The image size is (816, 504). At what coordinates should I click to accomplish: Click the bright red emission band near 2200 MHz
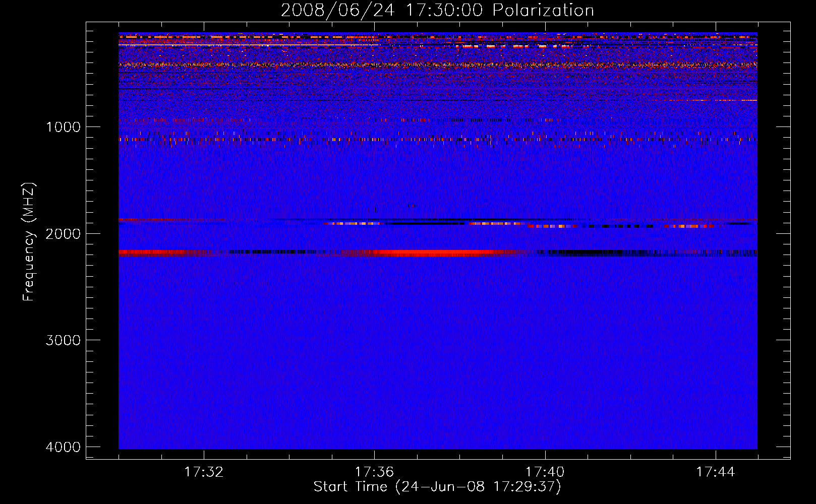click(434, 253)
